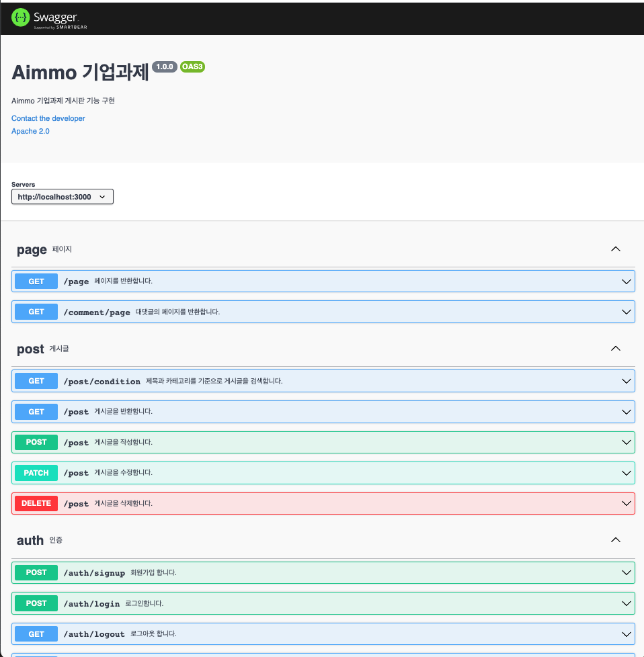This screenshot has width=644, height=657.
Task: Click the GET badge on /auth/logout
Action: click(x=36, y=633)
